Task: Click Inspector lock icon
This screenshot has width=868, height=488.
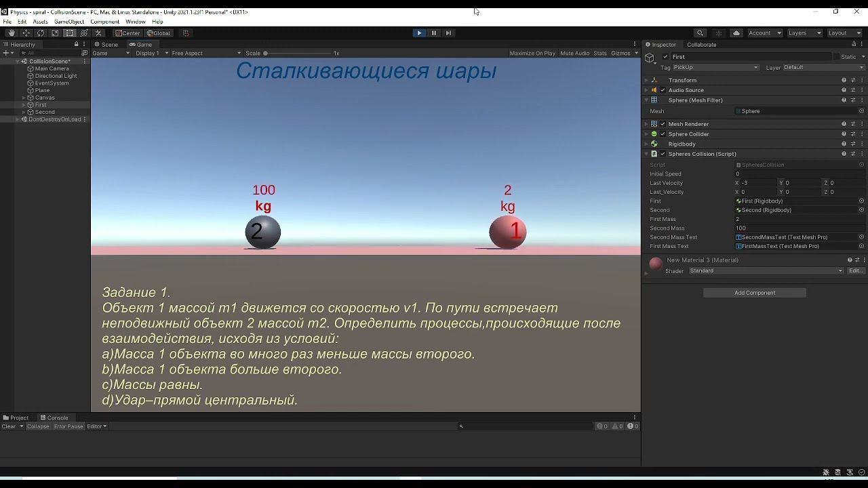Action: pos(854,45)
